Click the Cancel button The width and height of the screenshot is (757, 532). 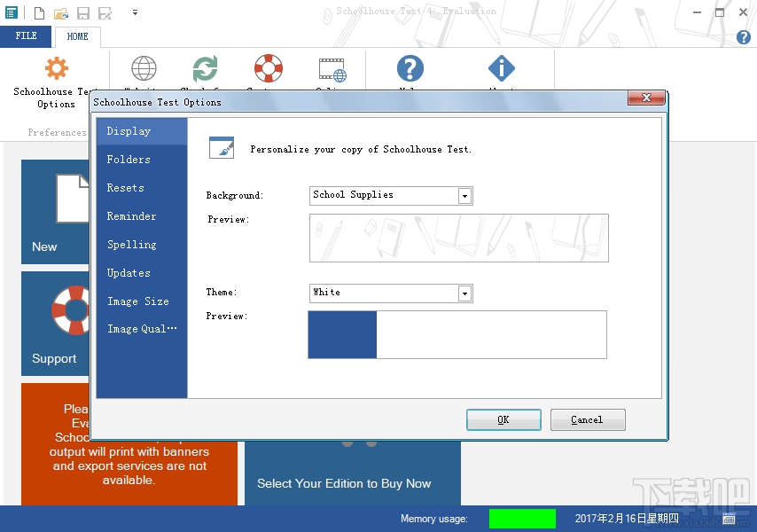coord(588,419)
